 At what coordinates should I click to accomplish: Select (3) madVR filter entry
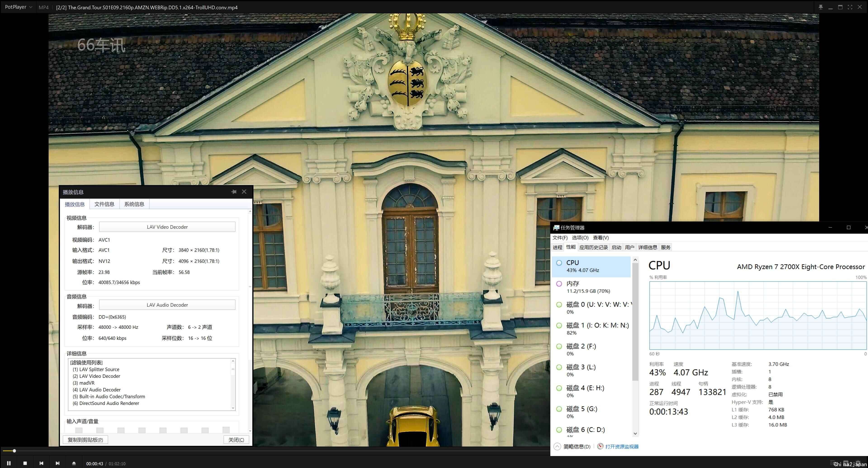tap(84, 383)
